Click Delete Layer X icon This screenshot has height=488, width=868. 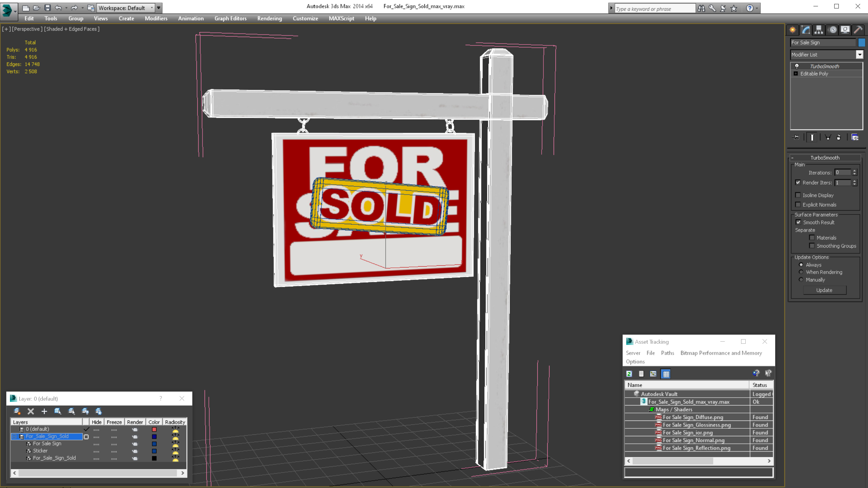31,411
